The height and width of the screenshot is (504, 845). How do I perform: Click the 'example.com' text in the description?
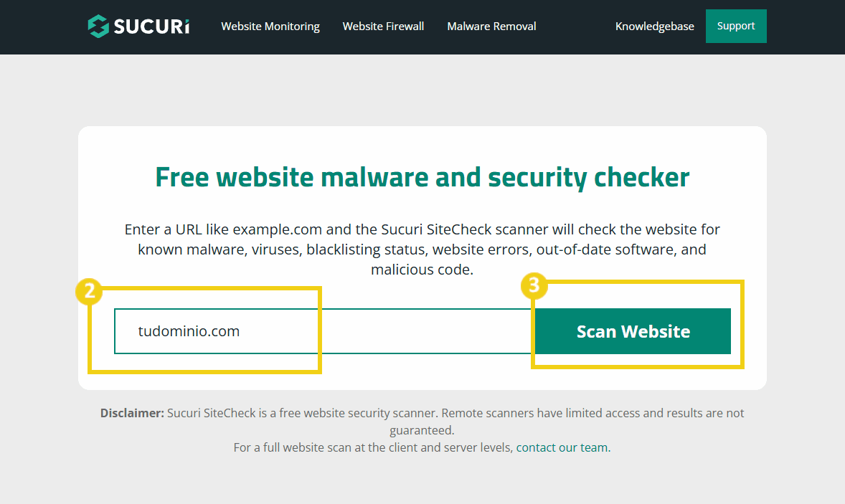coord(277,229)
